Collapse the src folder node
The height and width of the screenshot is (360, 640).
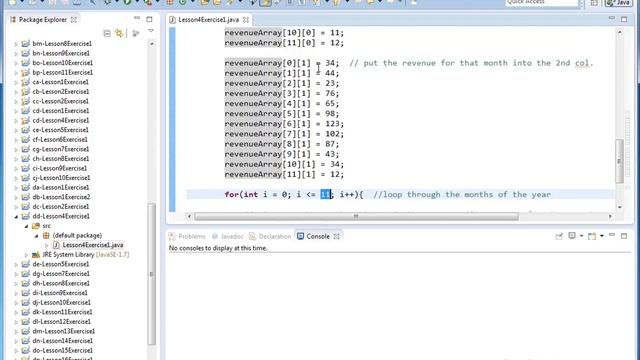[x=27, y=226]
